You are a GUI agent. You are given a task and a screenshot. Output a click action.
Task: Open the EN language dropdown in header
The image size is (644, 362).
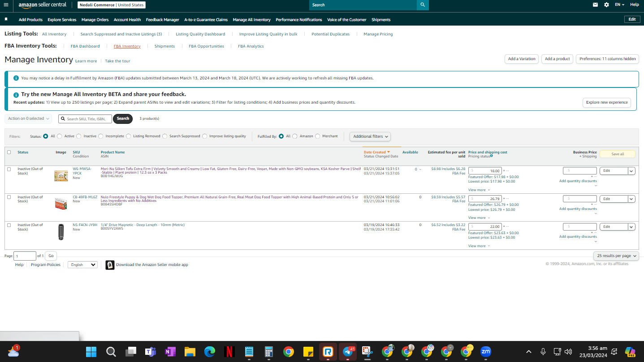pyautogui.click(x=620, y=4)
